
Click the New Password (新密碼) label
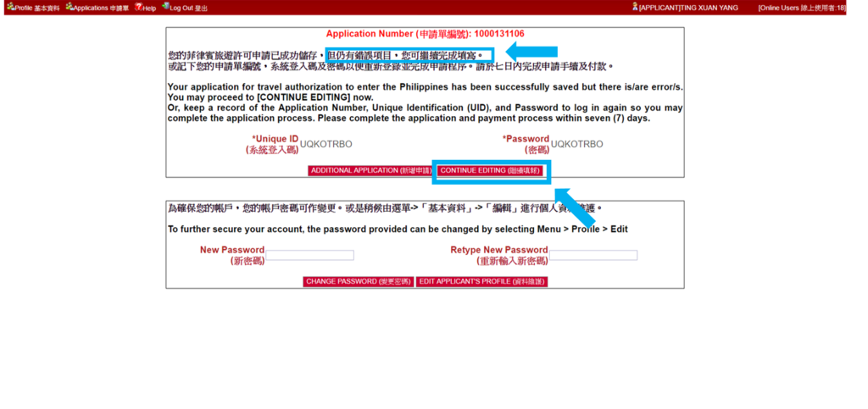232,256
